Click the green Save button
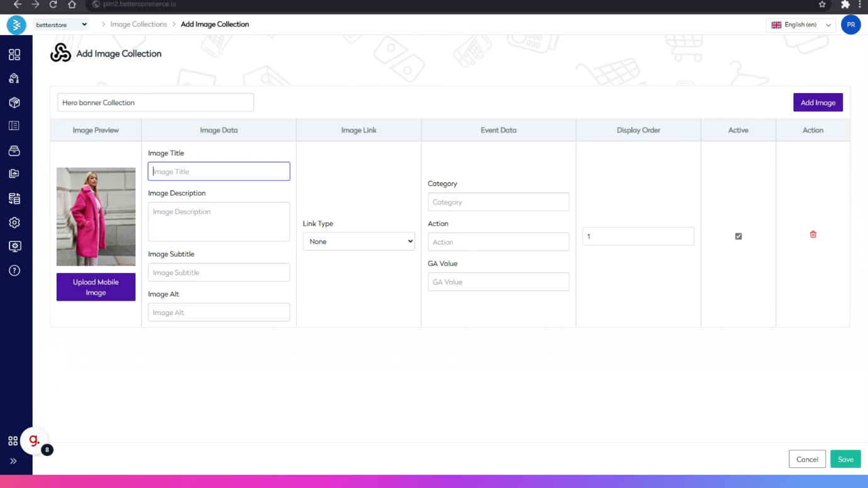Screen dimensions: 868x488 click(845, 459)
